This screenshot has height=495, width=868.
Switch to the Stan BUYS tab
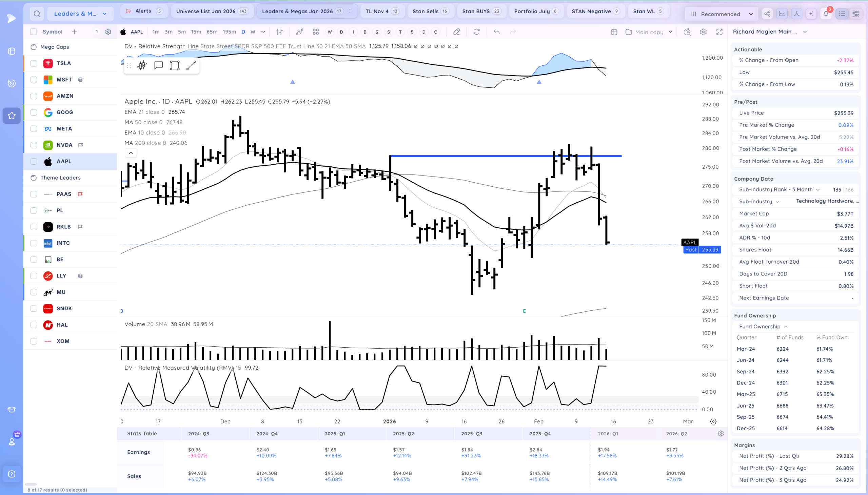pos(481,11)
